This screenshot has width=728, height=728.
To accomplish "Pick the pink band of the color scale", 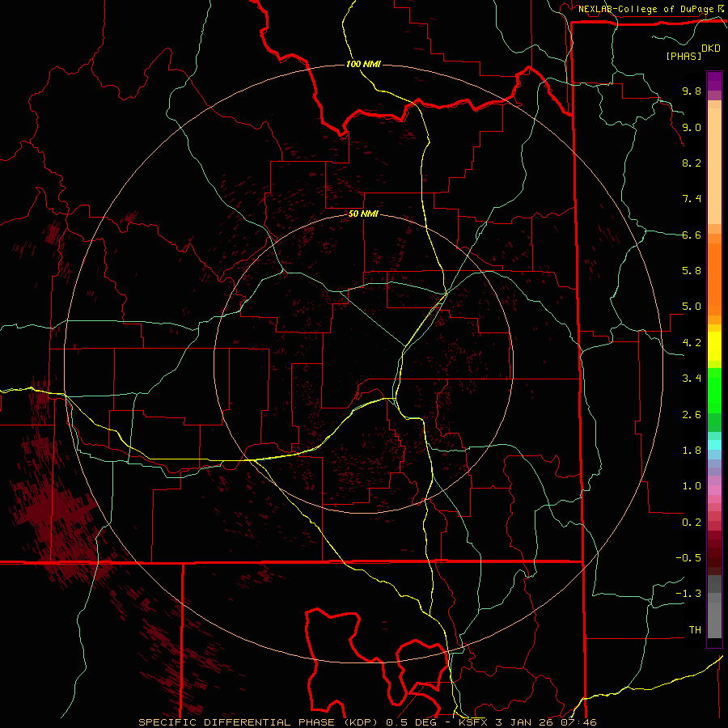I will 714,490.
